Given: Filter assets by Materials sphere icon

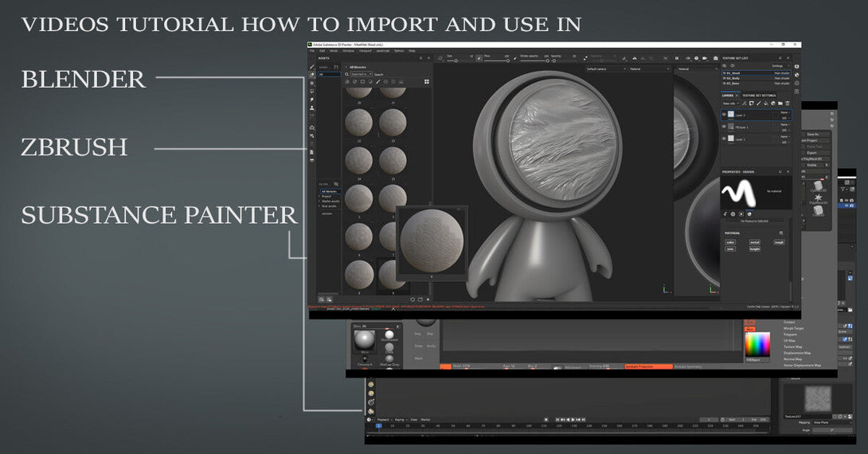Looking at the screenshot, I should pos(347,81).
